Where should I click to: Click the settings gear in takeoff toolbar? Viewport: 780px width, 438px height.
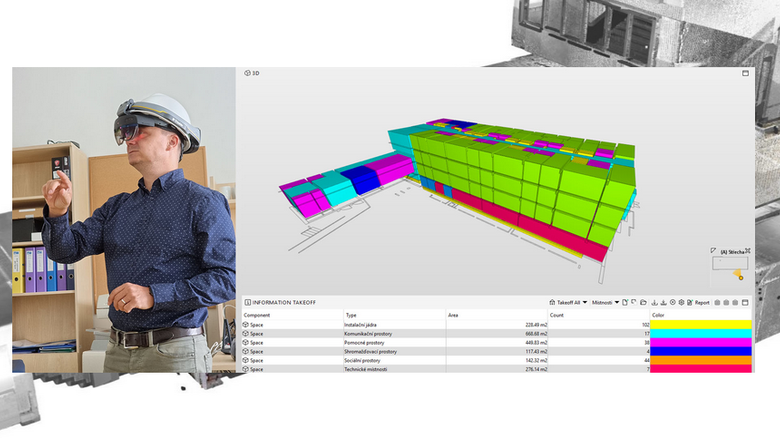[x=681, y=302]
